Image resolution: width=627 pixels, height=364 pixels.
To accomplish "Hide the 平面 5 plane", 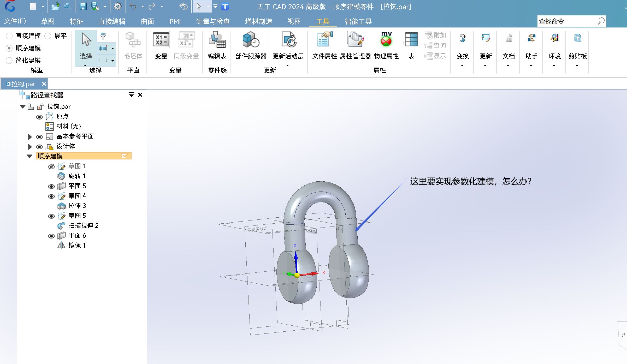I will [51, 186].
